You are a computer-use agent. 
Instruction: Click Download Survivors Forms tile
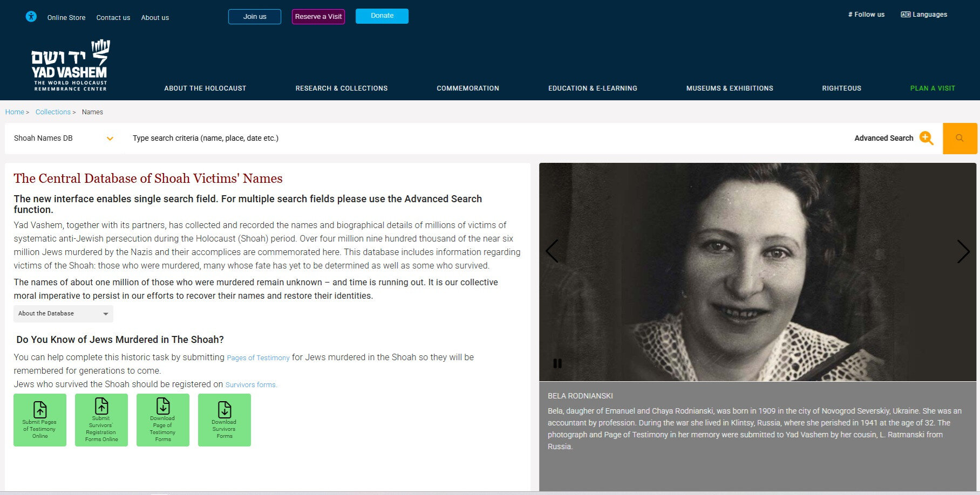[x=224, y=420]
